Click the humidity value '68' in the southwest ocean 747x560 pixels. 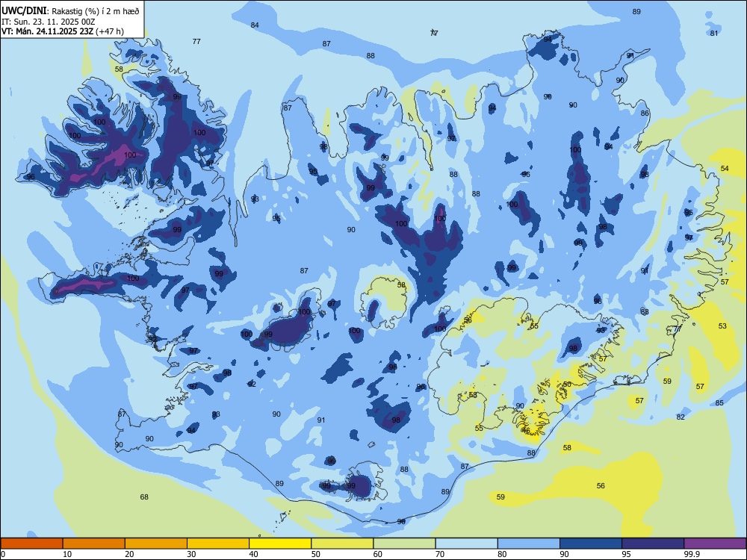coord(144,497)
